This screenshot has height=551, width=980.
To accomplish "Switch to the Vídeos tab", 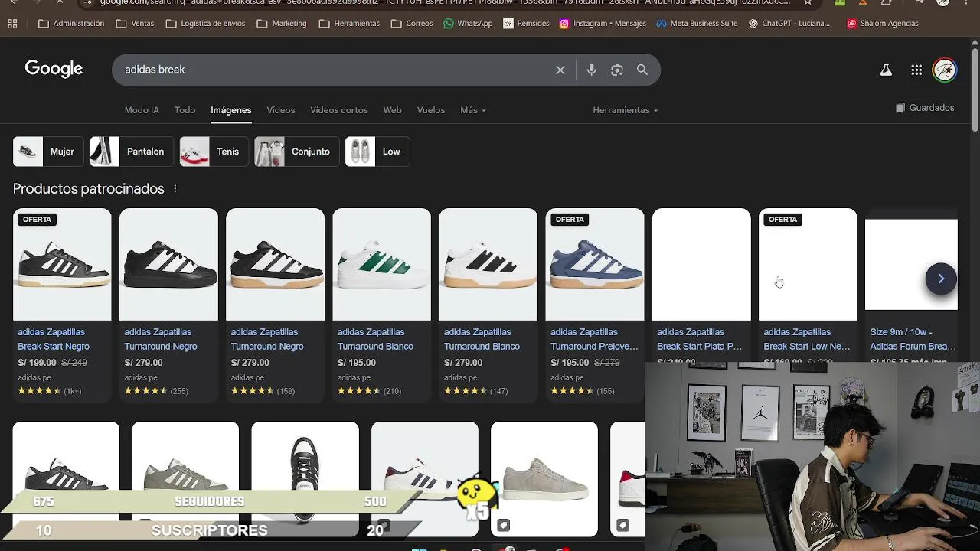I will 281,110.
